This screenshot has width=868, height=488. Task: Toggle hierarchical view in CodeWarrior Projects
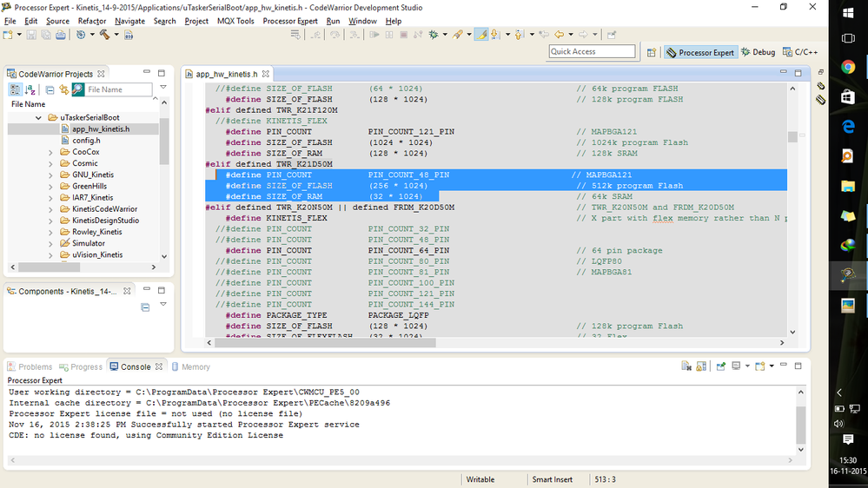(15, 89)
